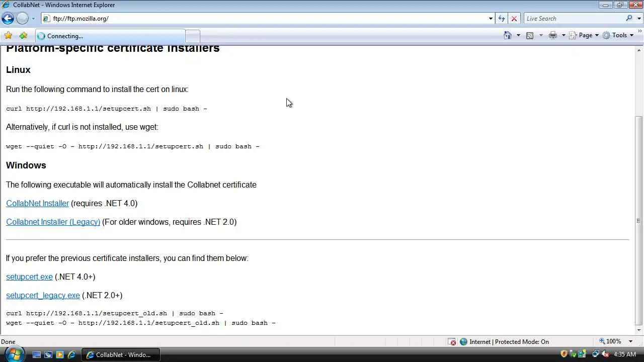The image size is (644, 362).
Task: Open the Tools menu
Action: [x=618, y=35]
